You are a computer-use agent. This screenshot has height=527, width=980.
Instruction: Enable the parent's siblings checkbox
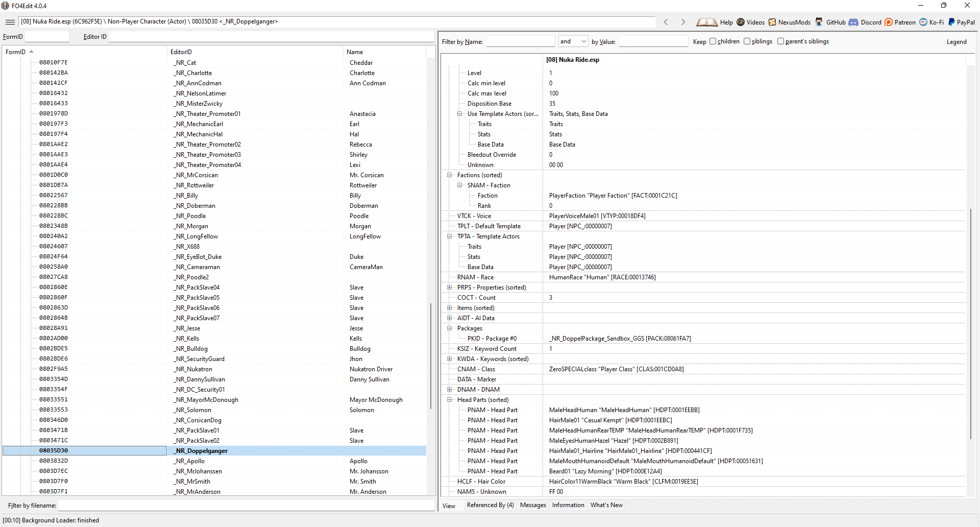pyautogui.click(x=780, y=41)
